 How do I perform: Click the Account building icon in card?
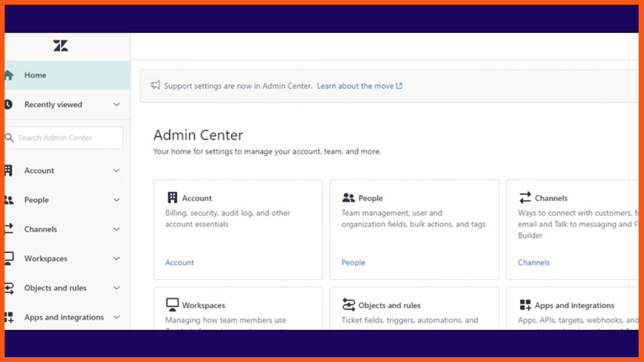click(172, 198)
